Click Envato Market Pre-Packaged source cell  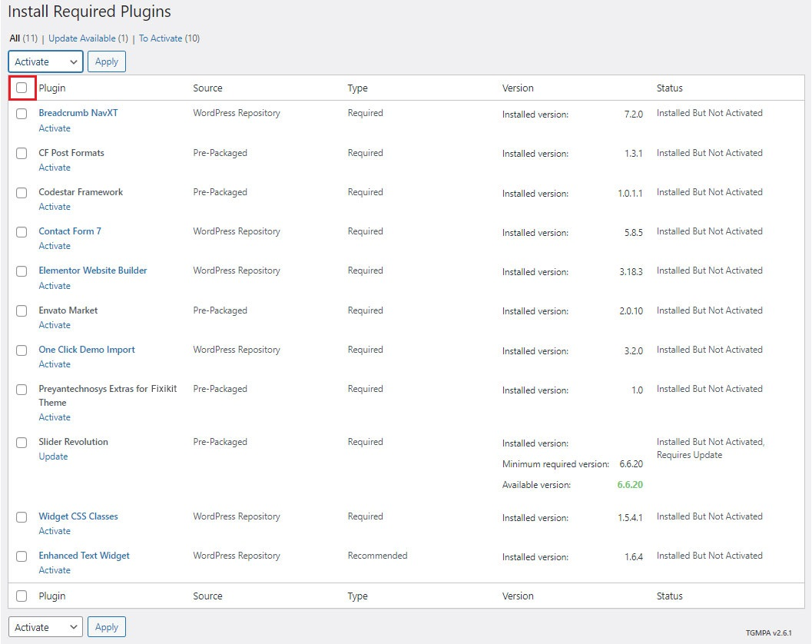(220, 310)
